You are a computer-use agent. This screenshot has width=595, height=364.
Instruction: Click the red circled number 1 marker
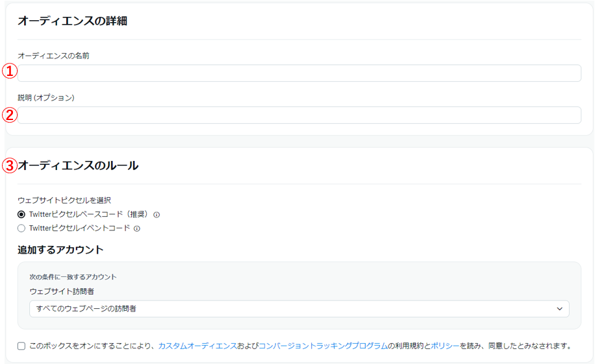(9, 71)
